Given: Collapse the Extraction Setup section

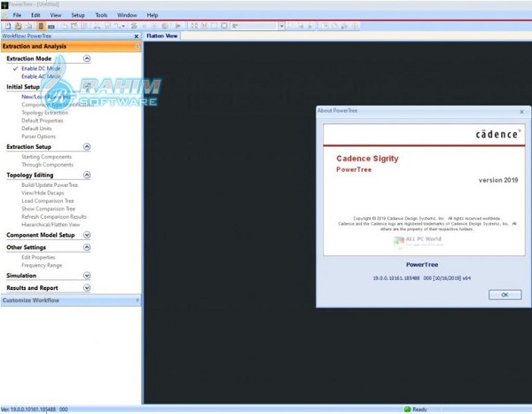Looking at the screenshot, I should (x=87, y=146).
